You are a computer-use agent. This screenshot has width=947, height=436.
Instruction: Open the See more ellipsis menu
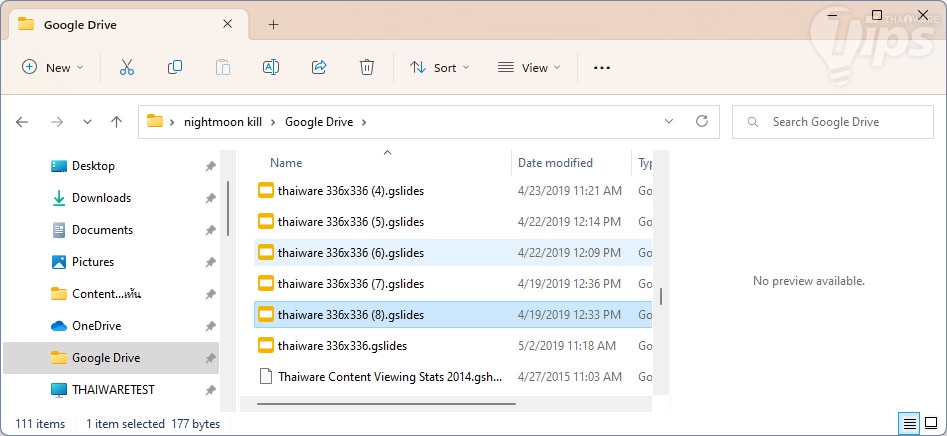click(602, 68)
